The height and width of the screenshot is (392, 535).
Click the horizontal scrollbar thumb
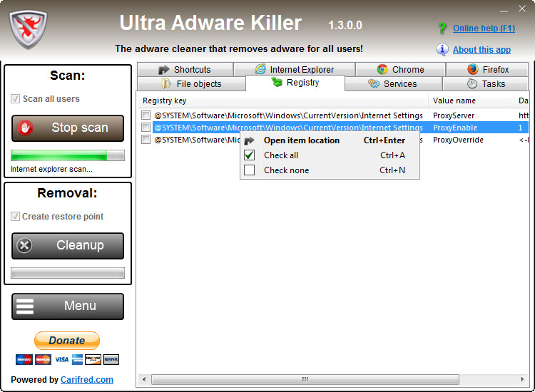click(305, 379)
